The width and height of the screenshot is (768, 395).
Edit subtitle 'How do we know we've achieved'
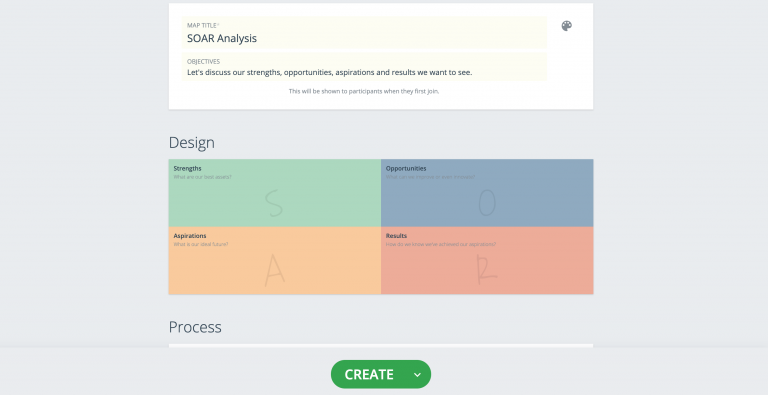(441, 244)
